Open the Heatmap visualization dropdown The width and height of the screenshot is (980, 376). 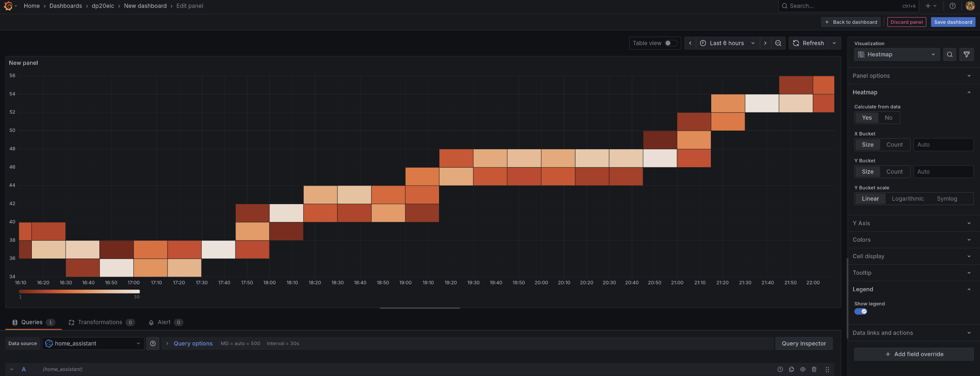click(896, 54)
